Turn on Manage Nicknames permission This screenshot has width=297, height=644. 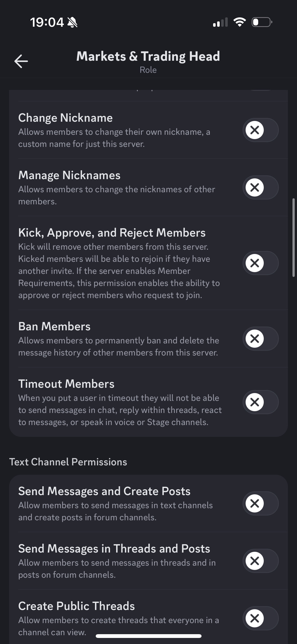[x=260, y=187]
